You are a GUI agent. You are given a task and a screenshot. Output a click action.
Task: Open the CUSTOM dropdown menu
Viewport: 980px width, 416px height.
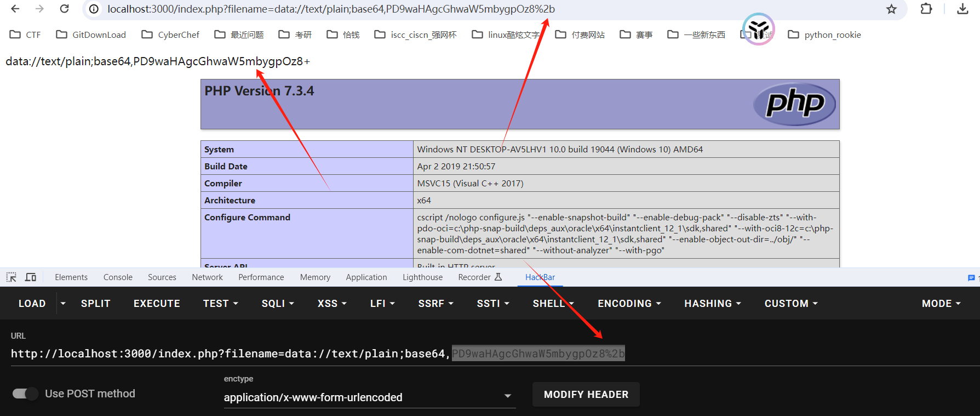pyautogui.click(x=791, y=304)
